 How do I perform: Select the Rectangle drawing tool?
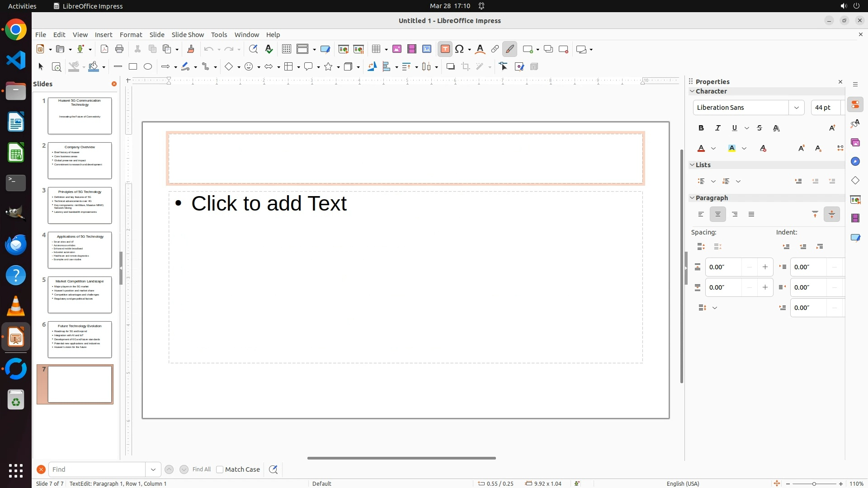pos(133,67)
